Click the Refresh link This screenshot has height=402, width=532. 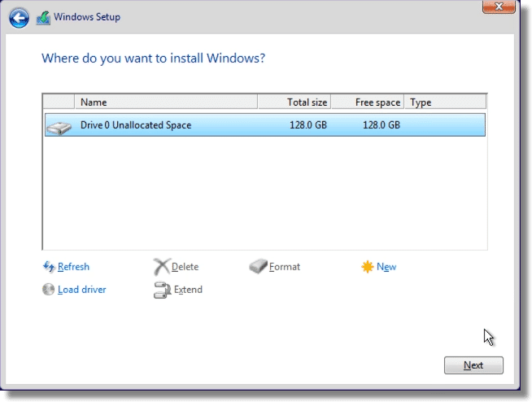pyautogui.click(x=73, y=267)
